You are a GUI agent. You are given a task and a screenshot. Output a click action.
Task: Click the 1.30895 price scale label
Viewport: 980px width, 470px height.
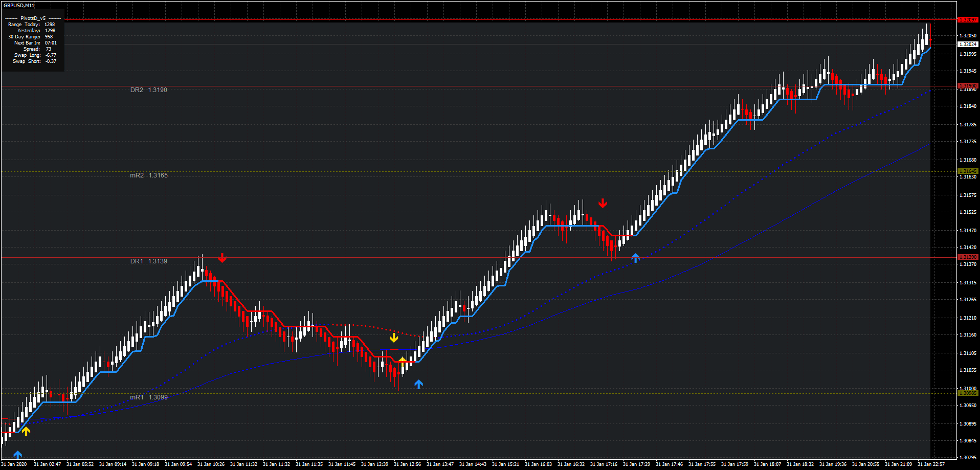968,424
